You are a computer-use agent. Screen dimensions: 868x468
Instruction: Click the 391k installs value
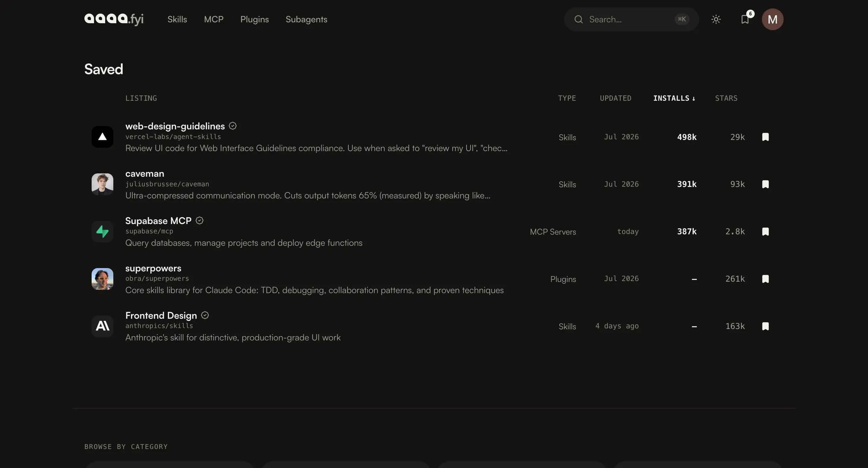point(687,184)
